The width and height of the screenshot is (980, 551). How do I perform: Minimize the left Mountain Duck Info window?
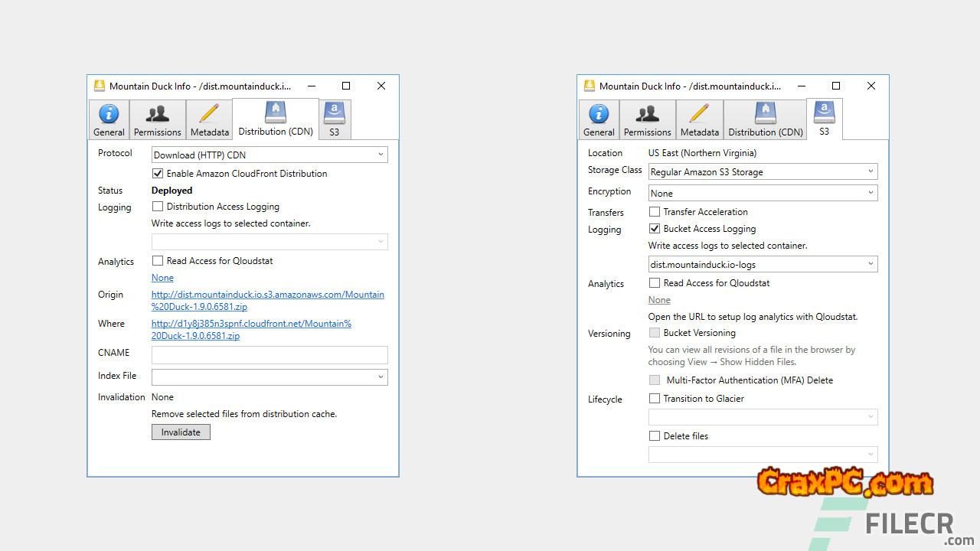pyautogui.click(x=311, y=86)
